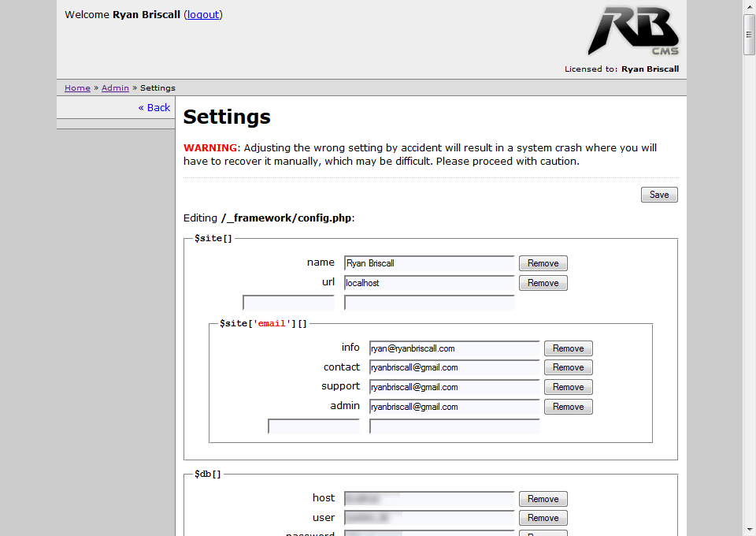756x536 pixels.
Task: Focus the site name input field
Action: pos(429,263)
